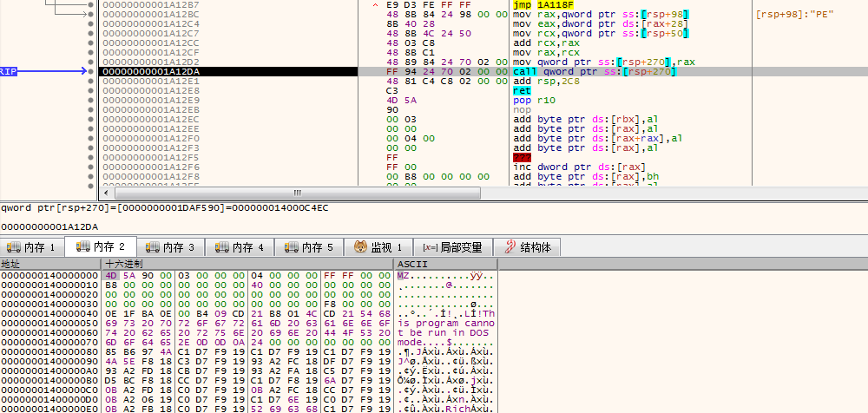Screen dimensions: 868x413
Task: Toggle breakpoint dot at address 00000000001A12F5
Action: tap(90, 157)
